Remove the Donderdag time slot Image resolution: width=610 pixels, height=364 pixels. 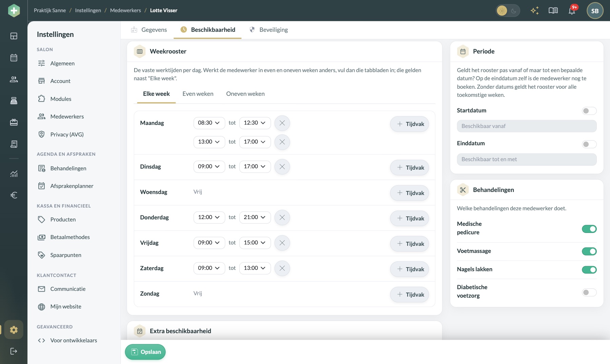point(282,217)
